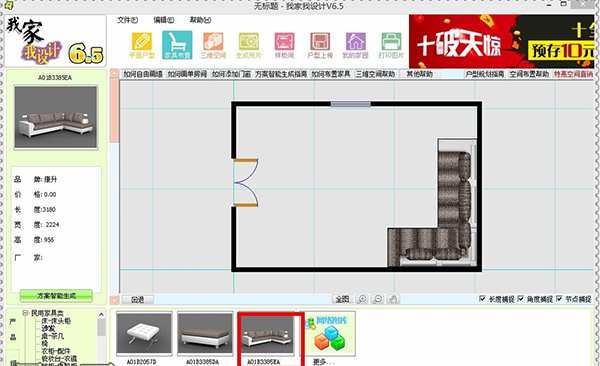Open the 三维空间帮助 tab
600x366 pixels.
tap(375, 74)
